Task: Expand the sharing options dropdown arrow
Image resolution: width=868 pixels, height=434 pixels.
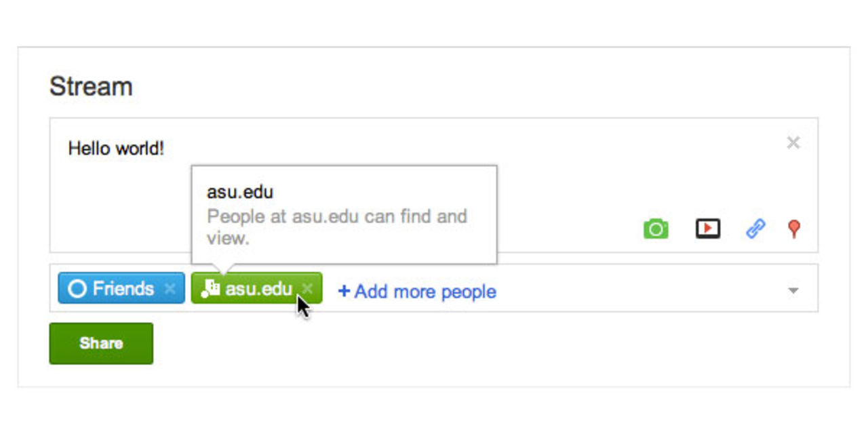Action: pos(793,291)
